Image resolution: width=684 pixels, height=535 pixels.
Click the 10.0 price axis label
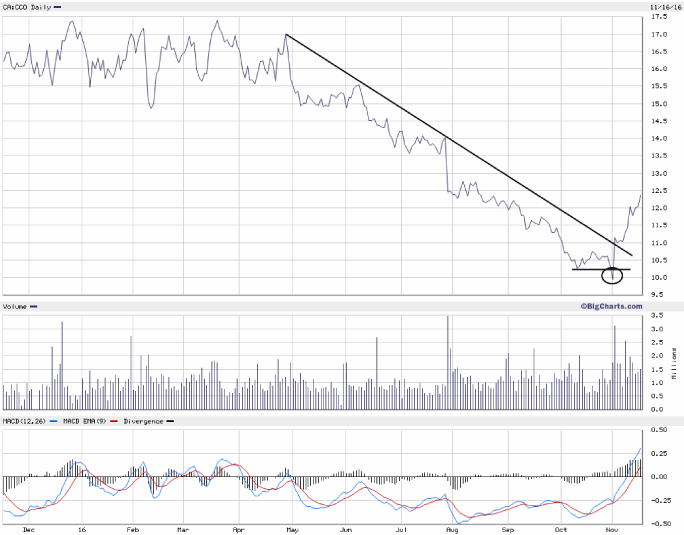tap(659, 277)
